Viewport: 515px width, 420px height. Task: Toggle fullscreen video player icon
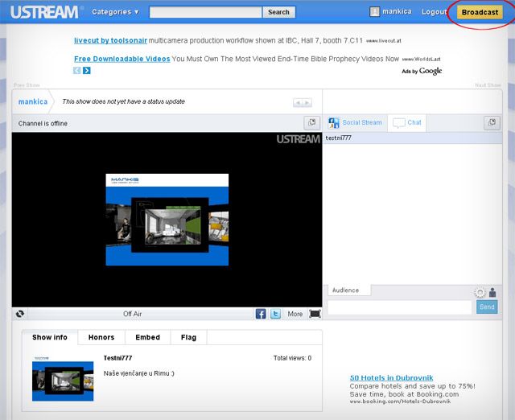[315, 314]
